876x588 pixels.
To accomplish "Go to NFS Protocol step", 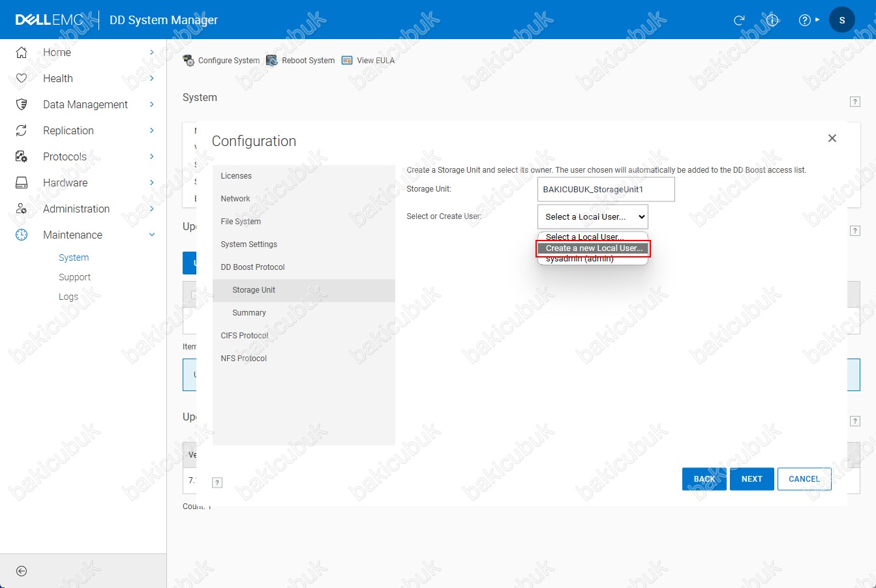I will click(304, 359).
